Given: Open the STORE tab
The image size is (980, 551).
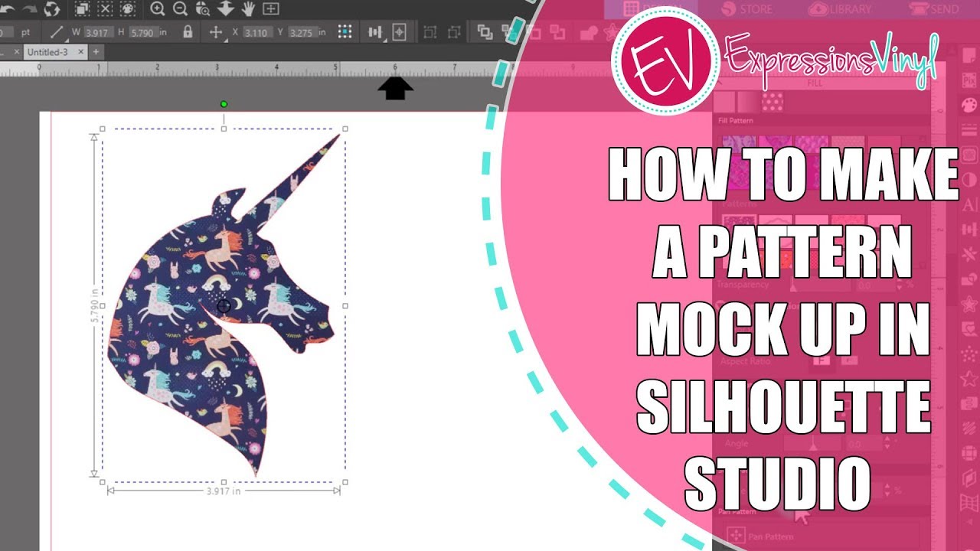Looking at the screenshot, I should pos(748,9).
